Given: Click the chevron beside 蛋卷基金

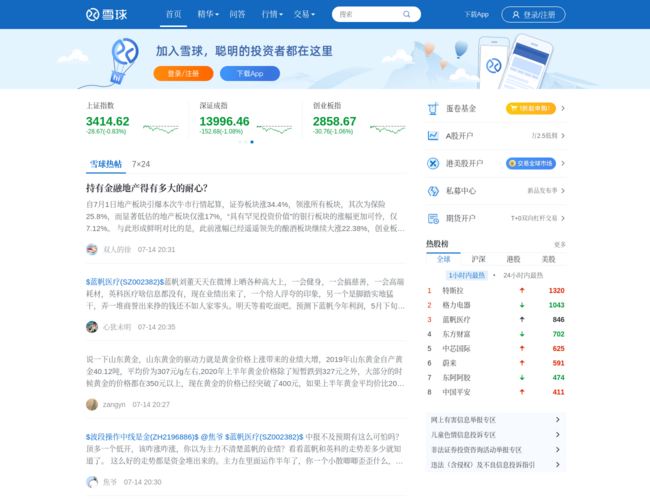Looking at the screenshot, I should (x=563, y=109).
